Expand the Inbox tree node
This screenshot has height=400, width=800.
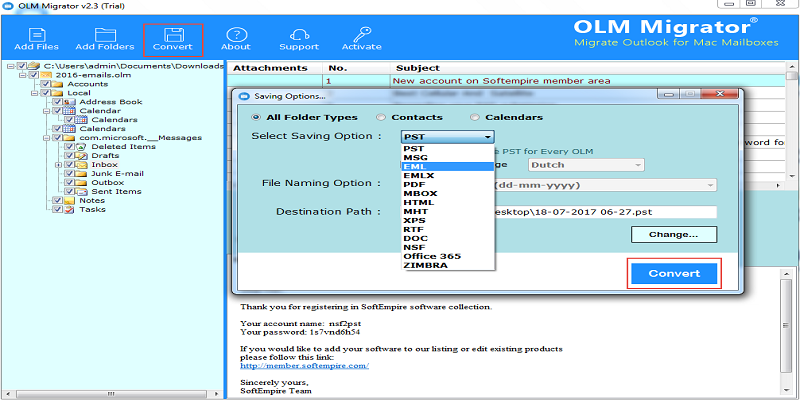click(x=58, y=165)
